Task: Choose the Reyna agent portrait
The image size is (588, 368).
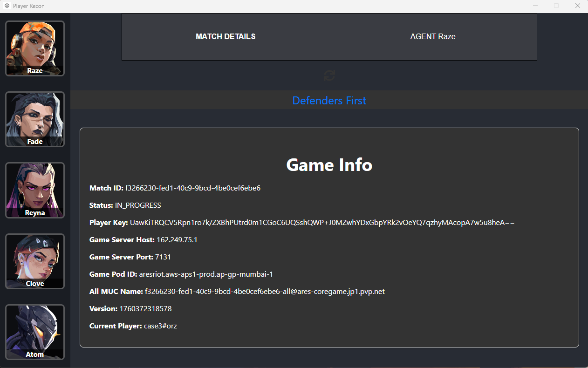Action: click(x=35, y=190)
